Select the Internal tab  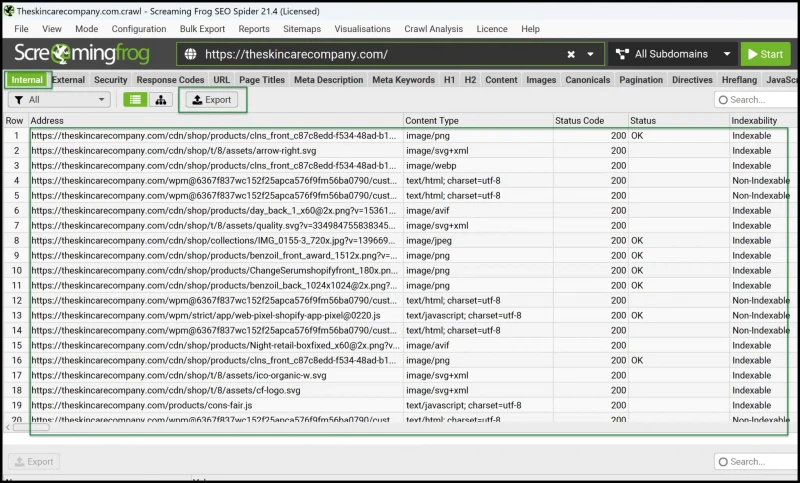(x=27, y=80)
